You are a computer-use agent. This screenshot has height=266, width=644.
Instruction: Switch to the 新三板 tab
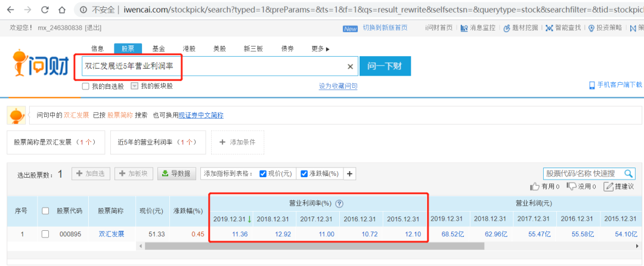click(253, 49)
